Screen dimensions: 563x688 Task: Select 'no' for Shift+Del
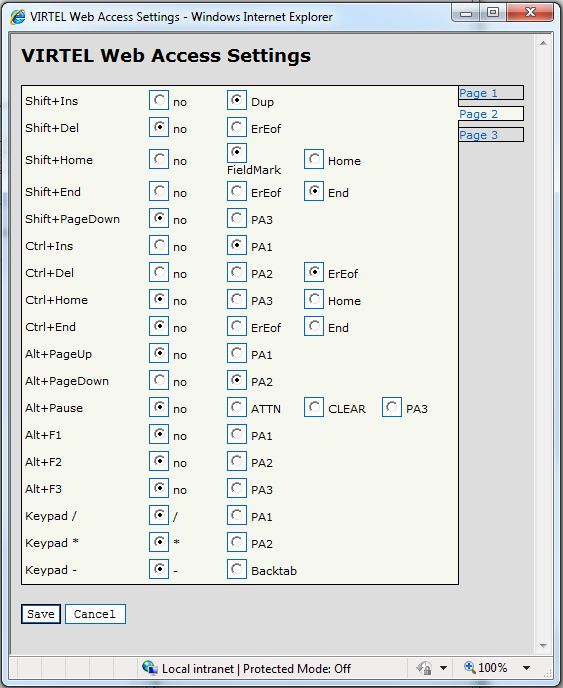tap(159, 127)
